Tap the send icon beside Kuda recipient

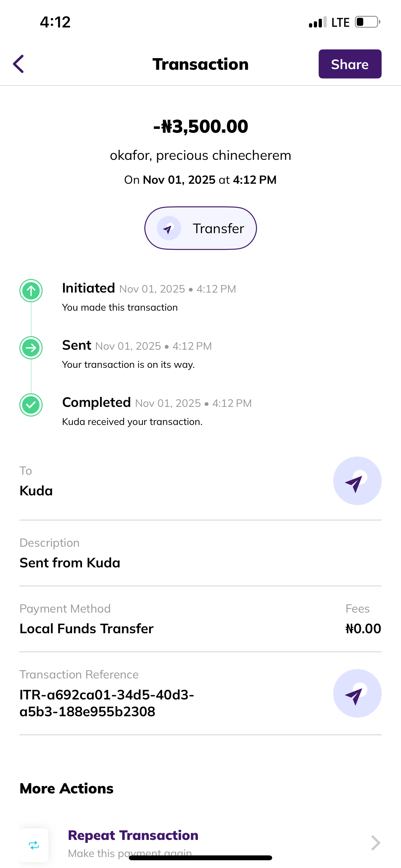(x=357, y=481)
